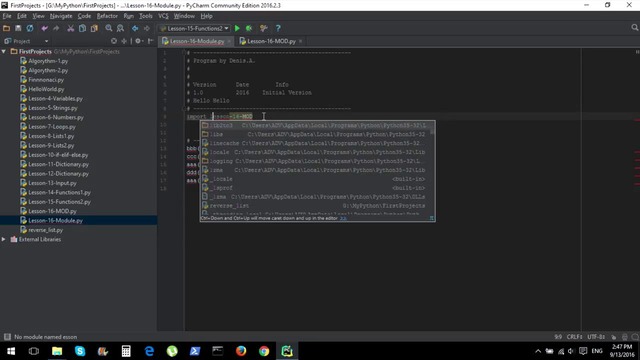Open the Edit menu

pyautogui.click(x=22, y=16)
